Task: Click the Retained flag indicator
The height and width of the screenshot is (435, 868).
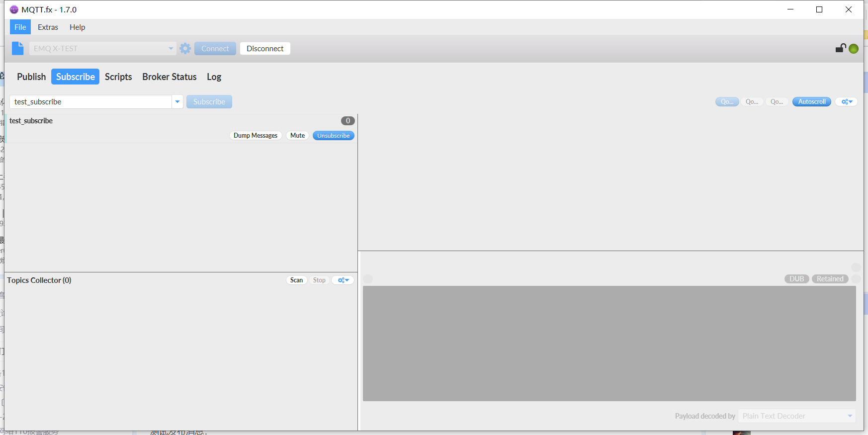Action: 830,279
